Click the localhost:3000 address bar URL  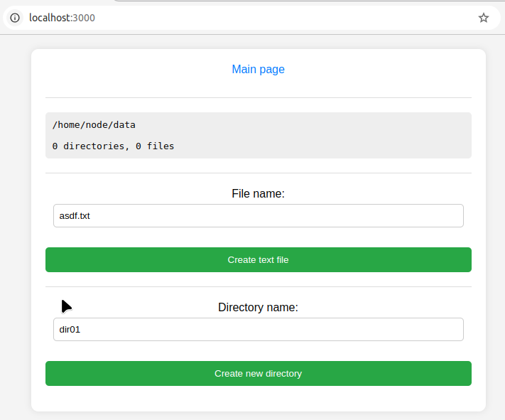coord(62,18)
